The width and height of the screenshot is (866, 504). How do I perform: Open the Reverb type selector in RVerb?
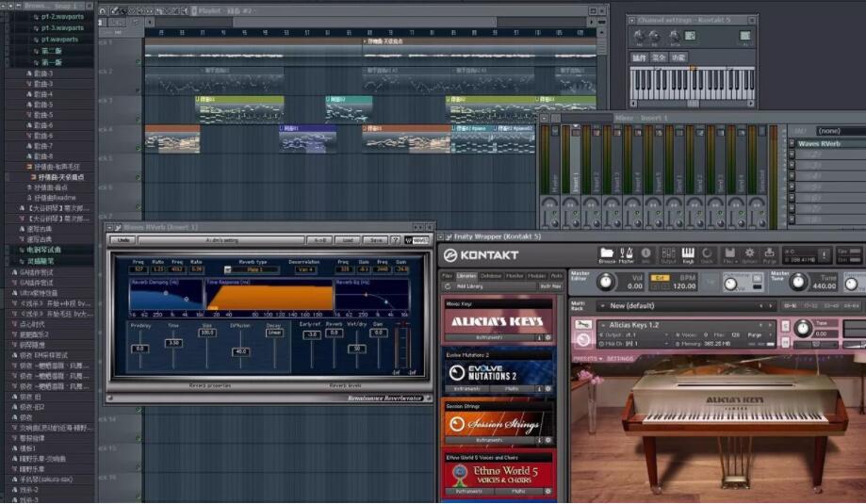tap(256, 270)
